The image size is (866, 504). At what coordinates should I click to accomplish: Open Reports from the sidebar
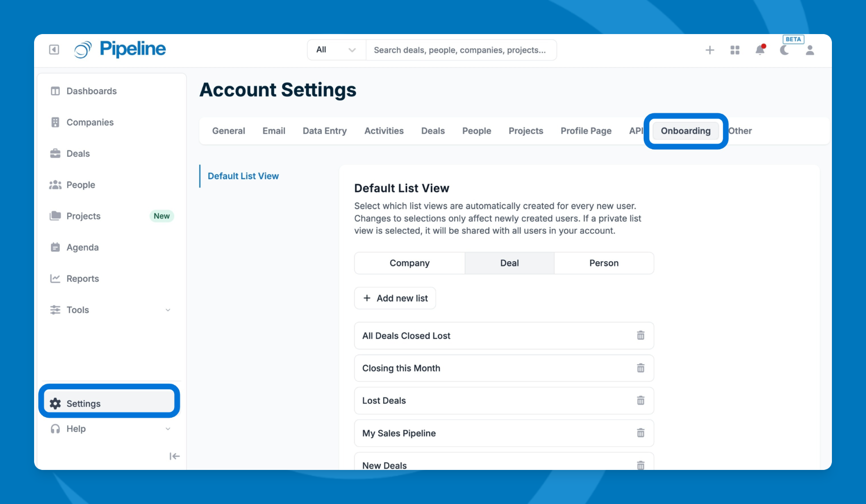point(83,279)
